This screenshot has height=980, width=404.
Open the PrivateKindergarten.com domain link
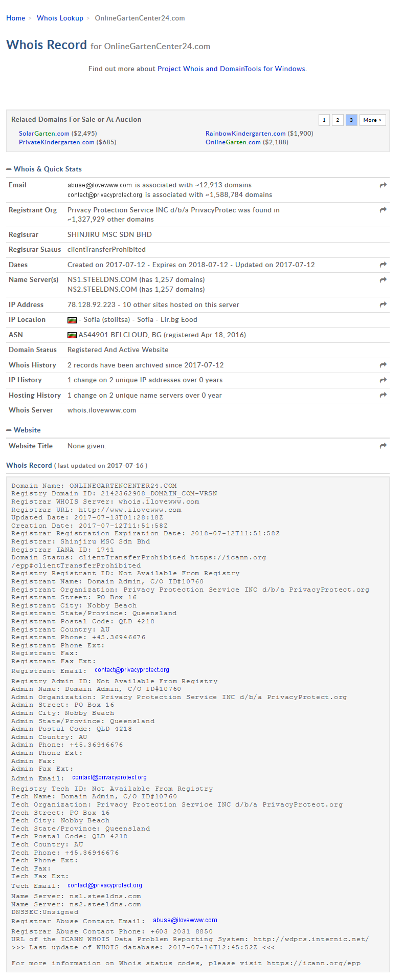[57, 142]
